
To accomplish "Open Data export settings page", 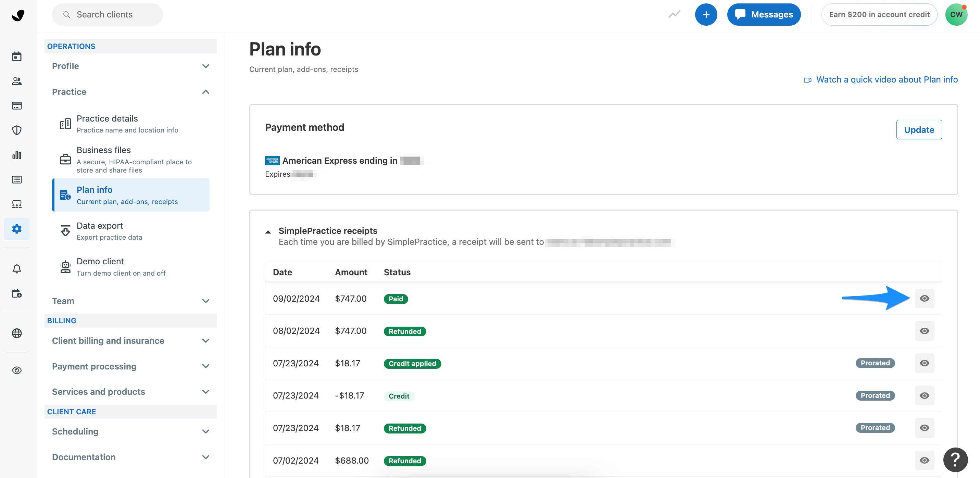I will coord(130,231).
